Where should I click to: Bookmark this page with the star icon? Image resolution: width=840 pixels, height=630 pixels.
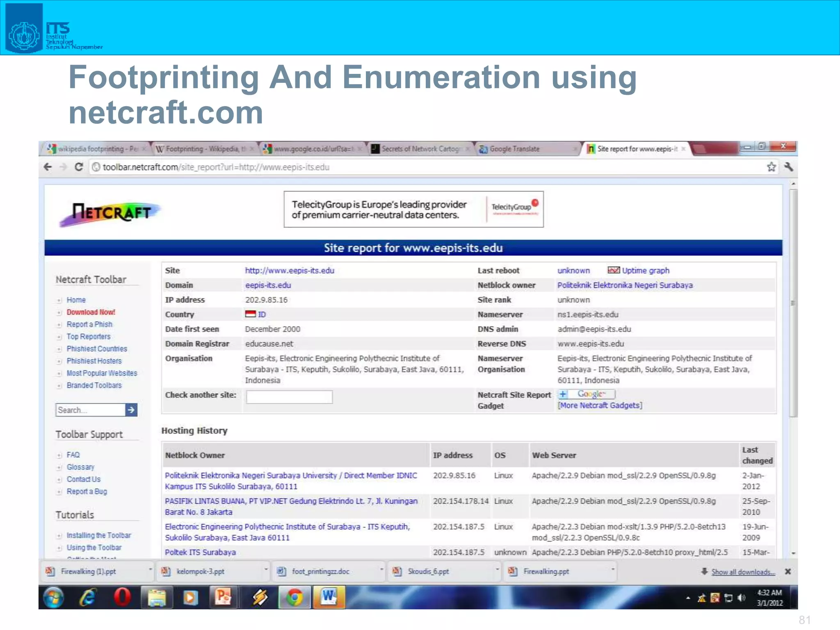click(772, 167)
